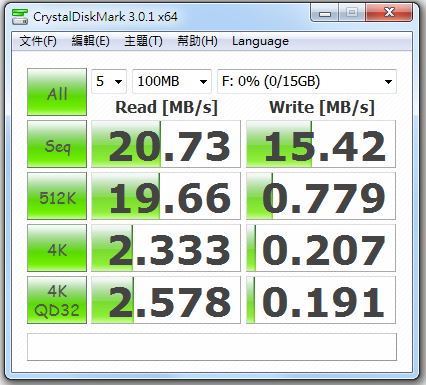Open the 幫助(H) menu
The image size is (426, 385).
click(x=197, y=41)
